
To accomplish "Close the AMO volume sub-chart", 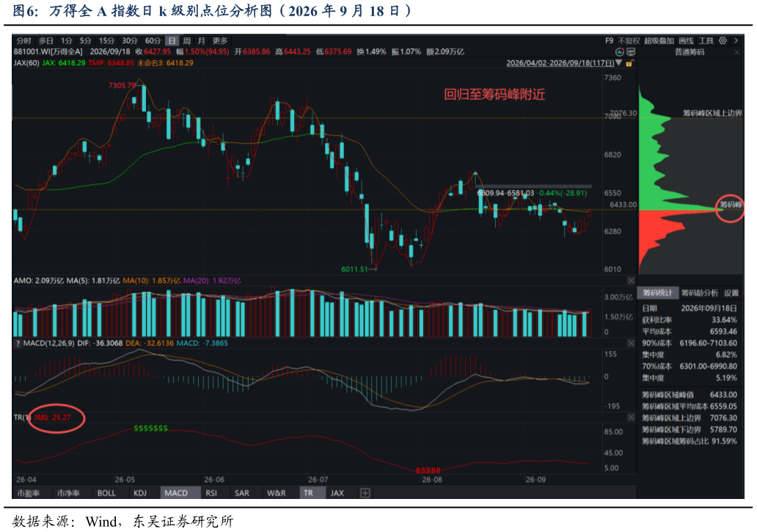I will pyautogui.click(x=631, y=280).
